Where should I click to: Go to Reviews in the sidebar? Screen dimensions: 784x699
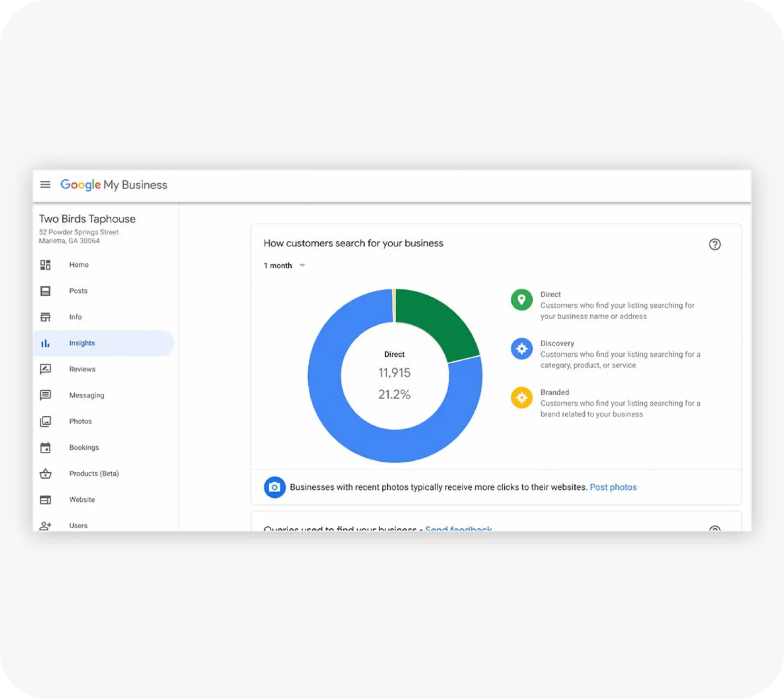(82, 369)
